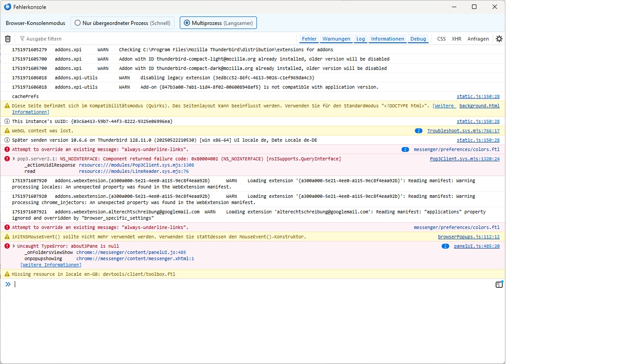Click error icon beside about3Pane TypeError
Screen dimensions: 633x364
[7, 246]
